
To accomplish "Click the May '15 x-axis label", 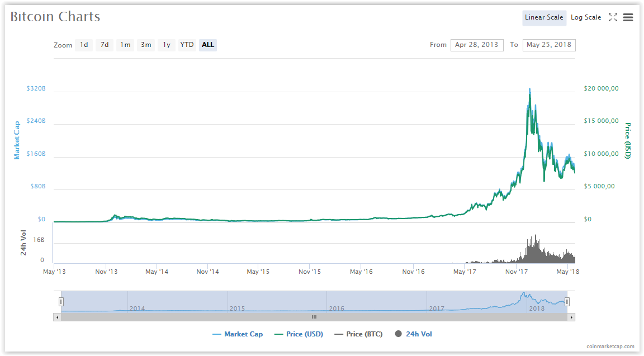I will (258, 272).
